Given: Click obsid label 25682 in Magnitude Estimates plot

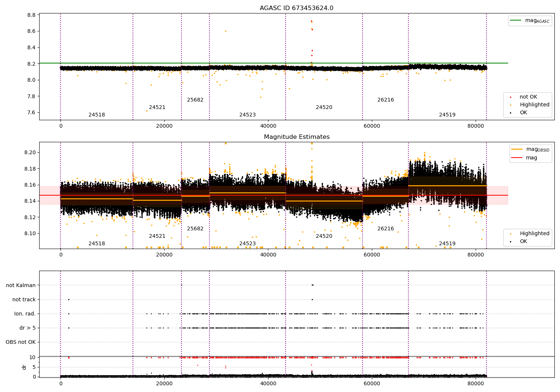Looking at the screenshot, I should [195, 229].
